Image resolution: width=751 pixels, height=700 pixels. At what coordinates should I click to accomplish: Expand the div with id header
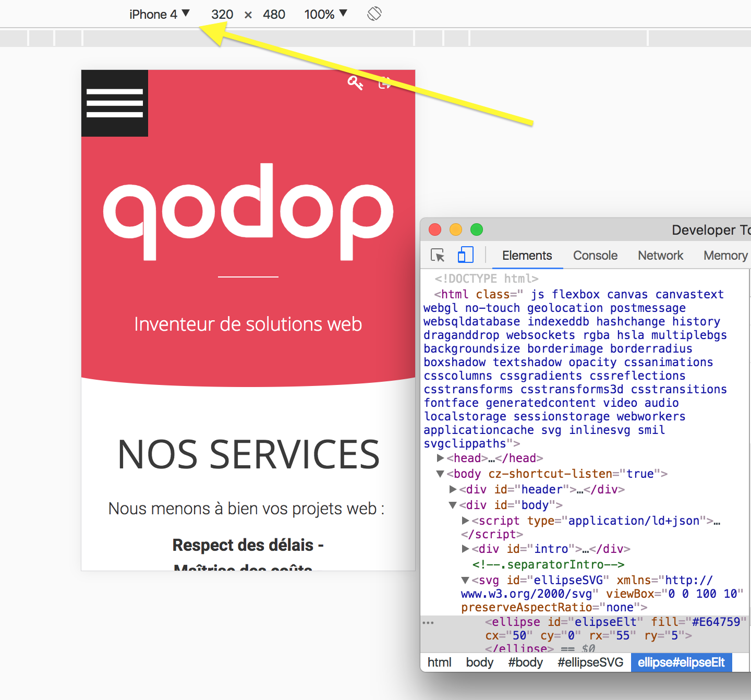(x=453, y=489)
